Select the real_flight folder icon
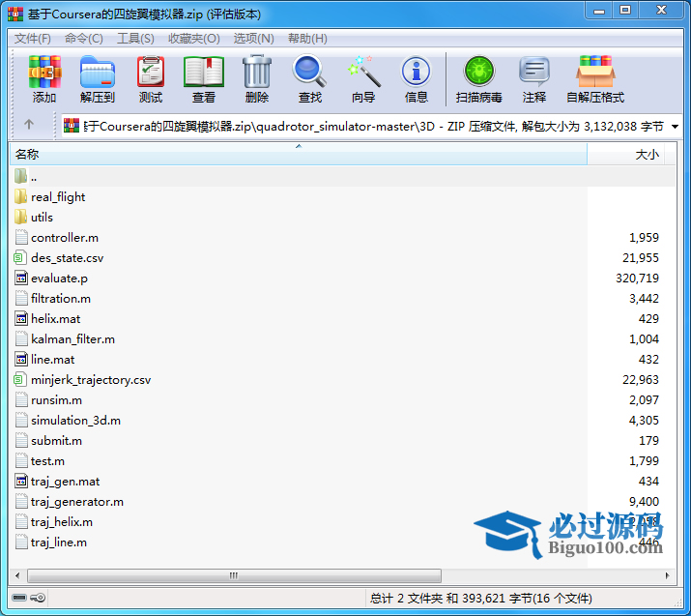 pos(20,196)
